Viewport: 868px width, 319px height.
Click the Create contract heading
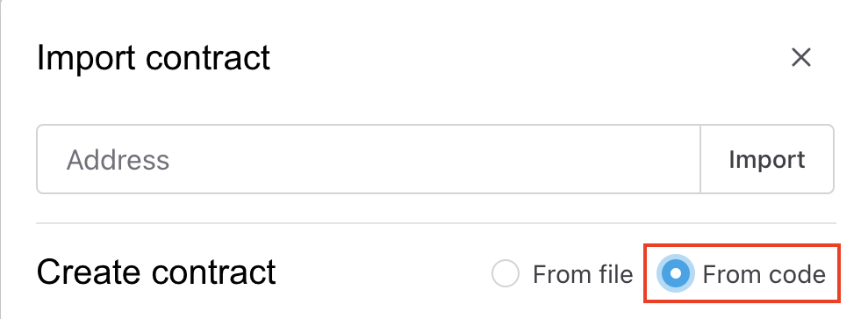coord(156,272)
